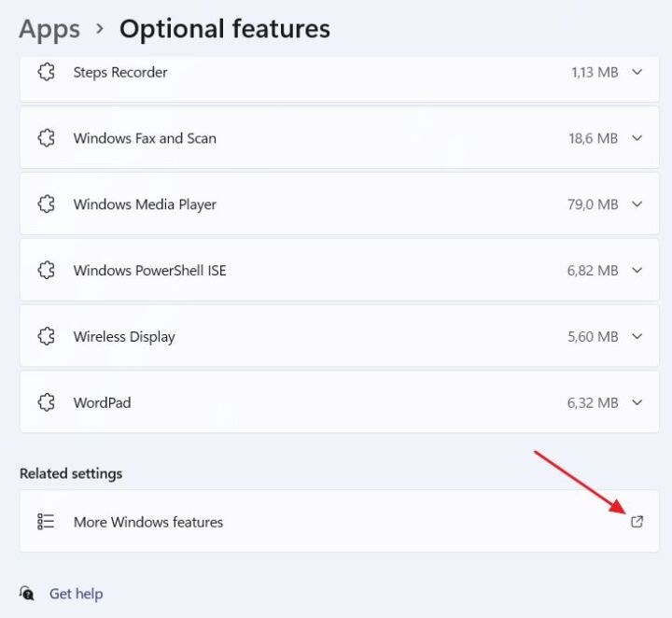Expand the Windows PowerShell ISE chevron
This screenshot has width=672, height=618.
point(637,271)
